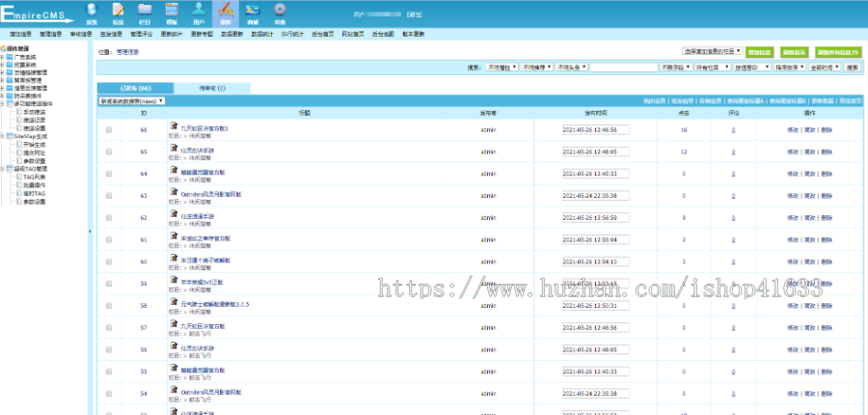The width and height of the screenshot is (868, 415).
Task: Switch to the 已发布 (66) tab
Action: click(x=135, y=88)
